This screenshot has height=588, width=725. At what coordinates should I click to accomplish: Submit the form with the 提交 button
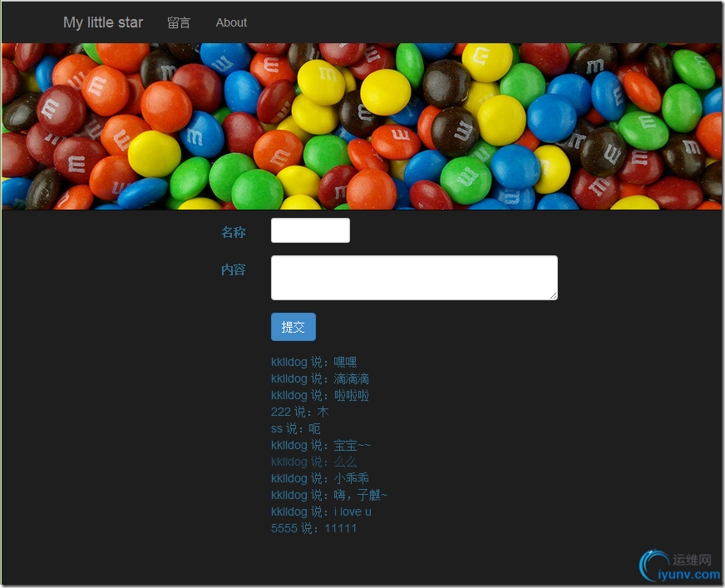[293, 327]
